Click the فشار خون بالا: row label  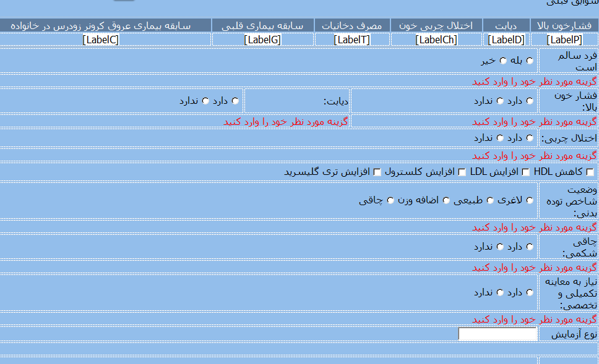click(575, 101)
